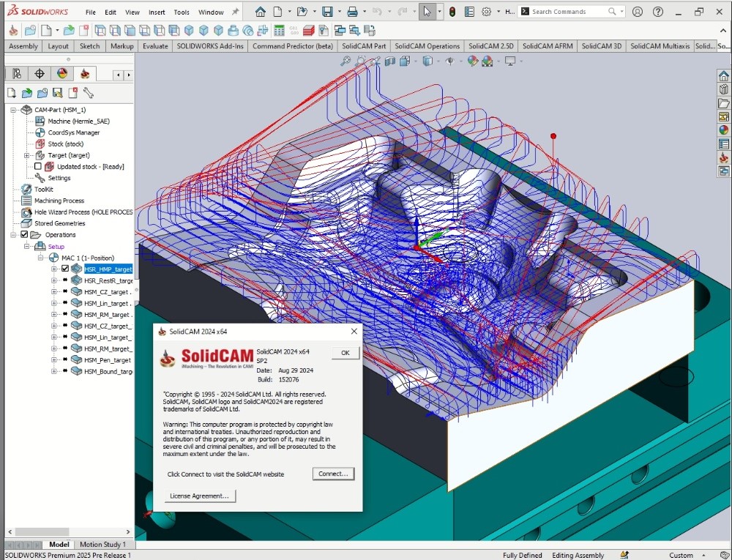Click the tool table calculator icon
This screenshot has height=560, width=732.
click(x=279, y=31)
